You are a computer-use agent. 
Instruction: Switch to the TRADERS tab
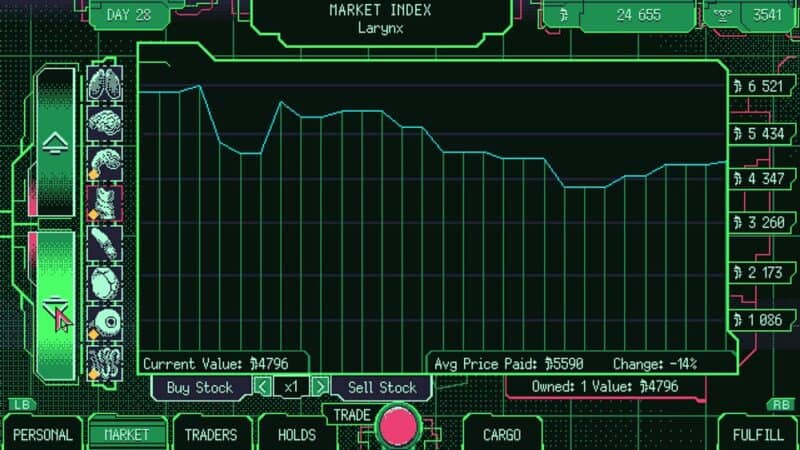(x=212, y=434)
